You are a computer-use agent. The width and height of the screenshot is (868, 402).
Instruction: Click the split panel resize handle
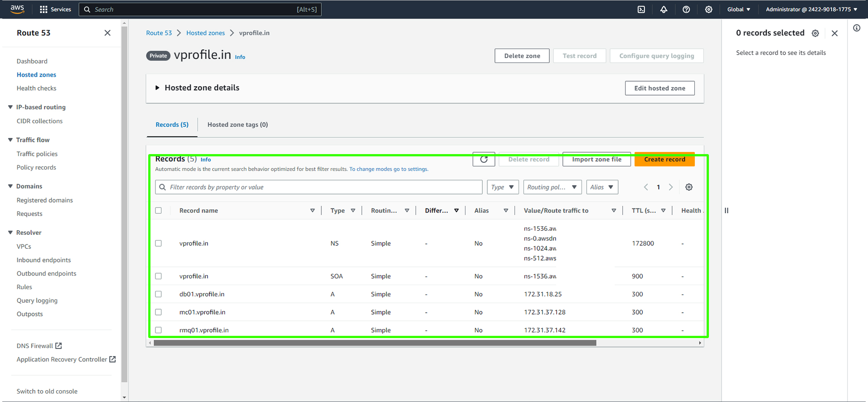pos(727,210)
